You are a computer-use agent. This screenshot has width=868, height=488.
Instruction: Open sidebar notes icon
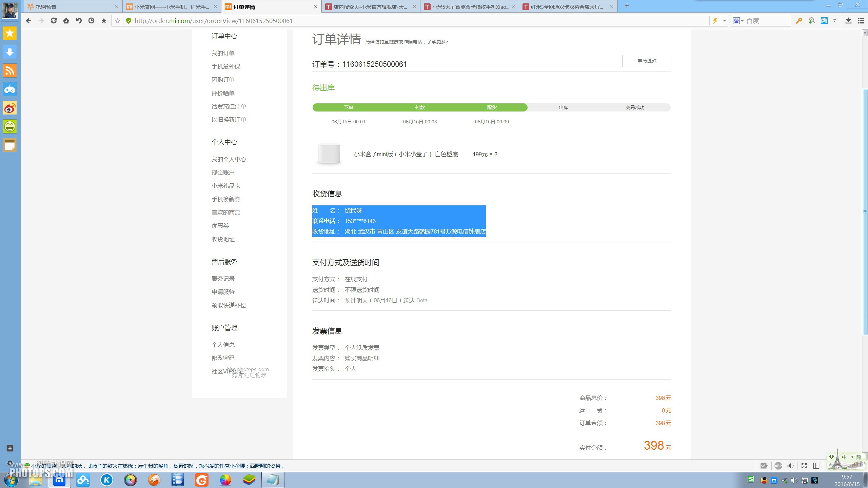click(x=10, y=145)
